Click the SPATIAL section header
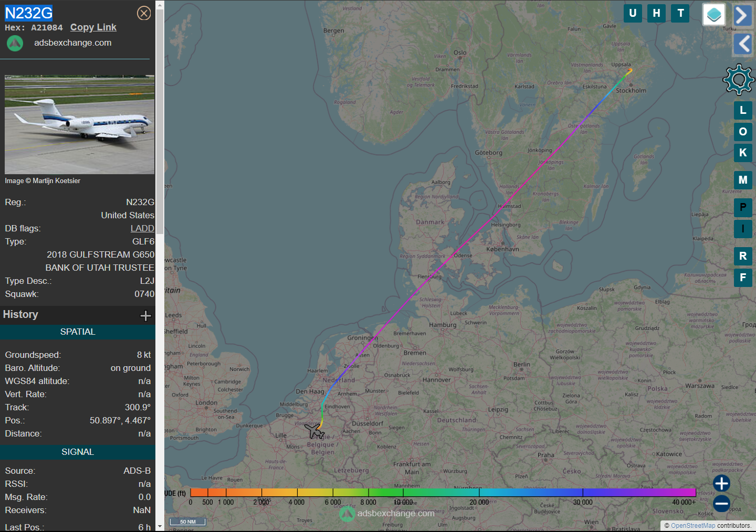Viewport: 756px width, 532px height. coord(78,332)
